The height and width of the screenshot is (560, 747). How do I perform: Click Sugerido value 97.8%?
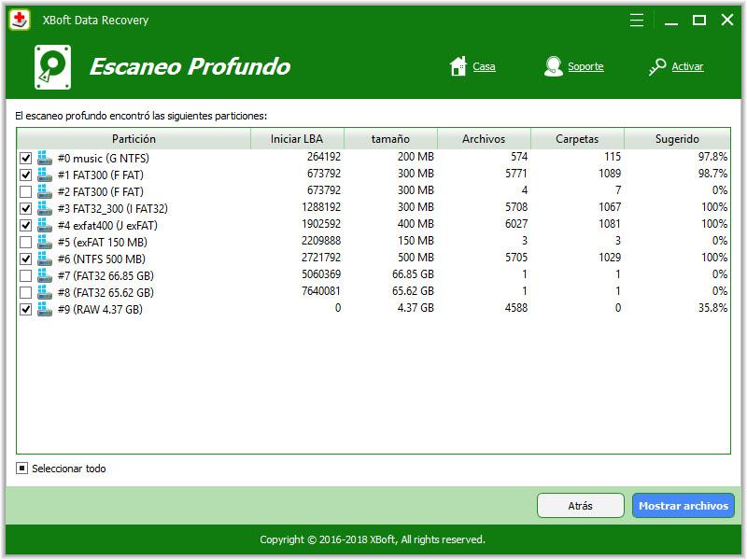[712, 157]
